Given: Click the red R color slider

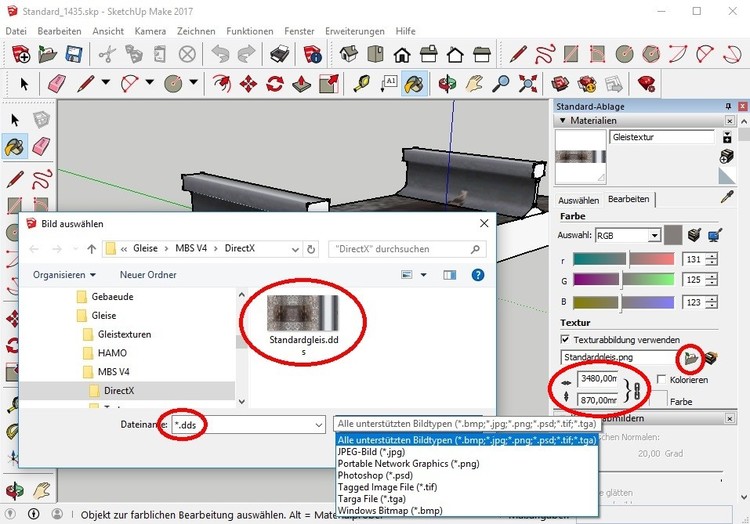Looking at the screenshot, I should (x=623, y=259).
